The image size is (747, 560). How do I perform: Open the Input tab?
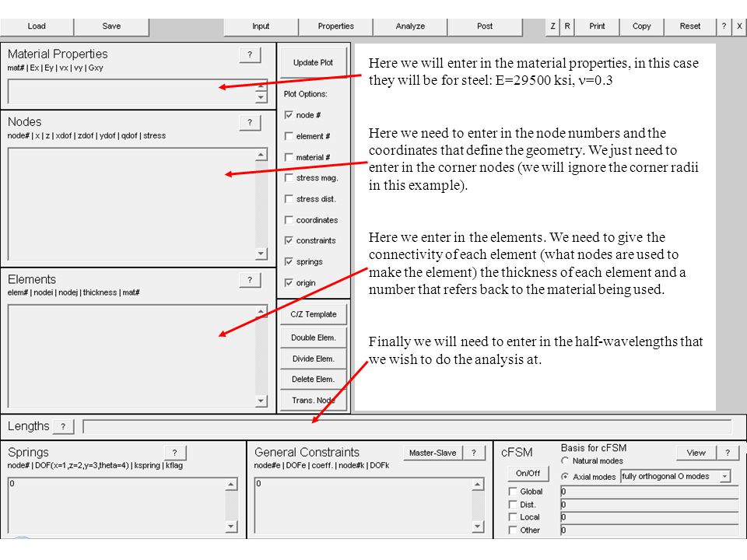coord(261,26)
